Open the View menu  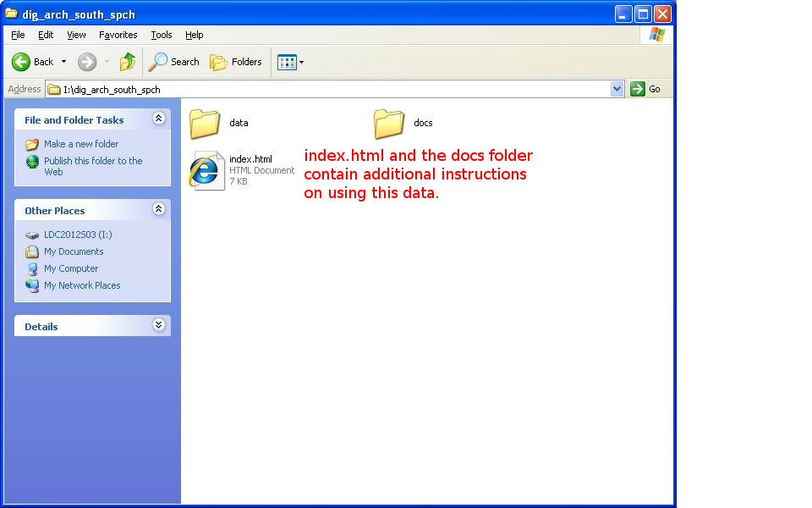76,35
